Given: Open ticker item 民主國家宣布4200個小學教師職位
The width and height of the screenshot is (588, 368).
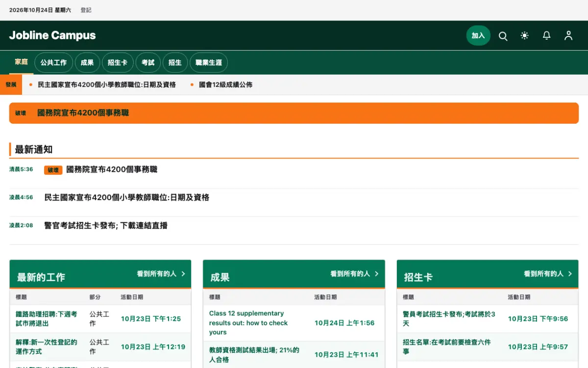Looking at the screenshot, I should pos(107,85).
